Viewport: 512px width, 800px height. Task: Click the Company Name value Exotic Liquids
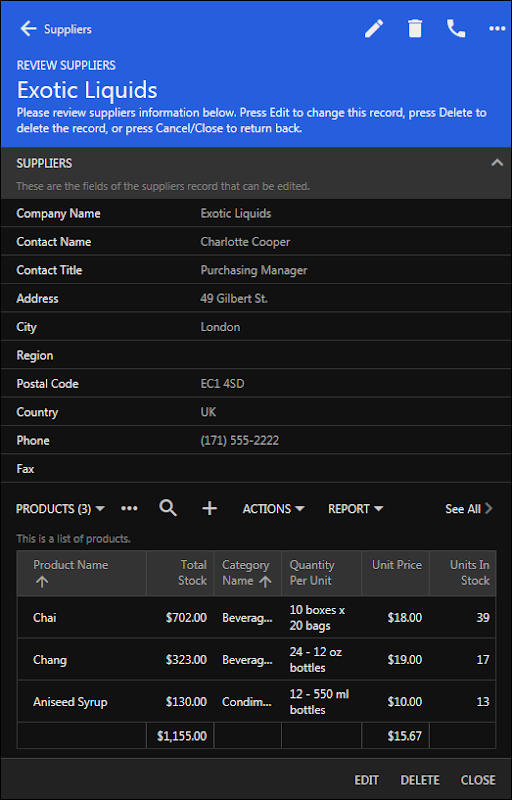[236, 213]
